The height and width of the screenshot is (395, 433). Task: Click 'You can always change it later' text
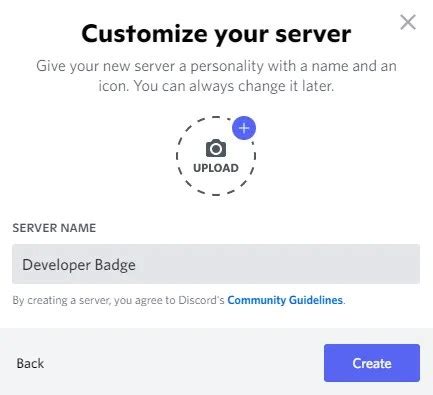[233, 86]
